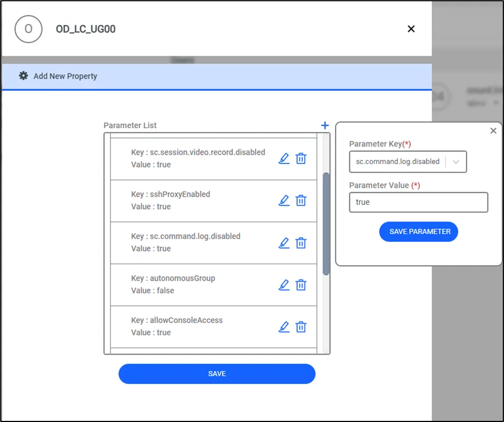
Task: Click the blue SAVE button
Action: (x=217, y=374)
